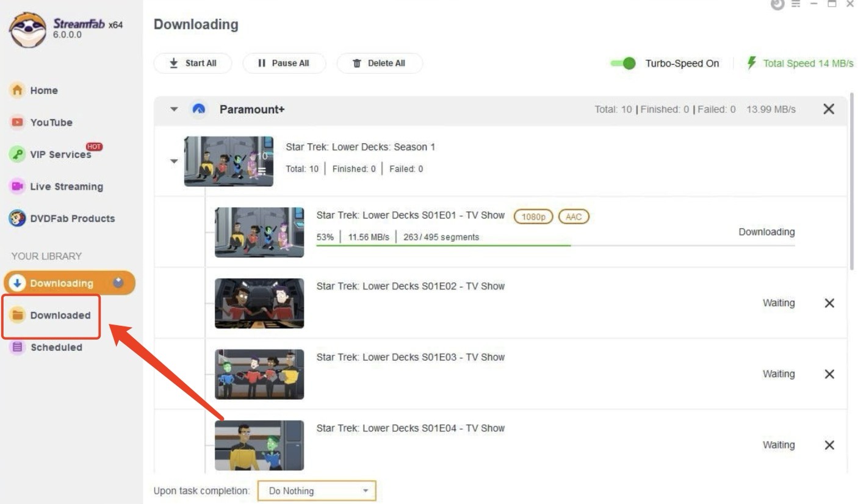858x504 pixels.
Task: Click the S01E03 episode thumbnail
Action: pos(259,374)
